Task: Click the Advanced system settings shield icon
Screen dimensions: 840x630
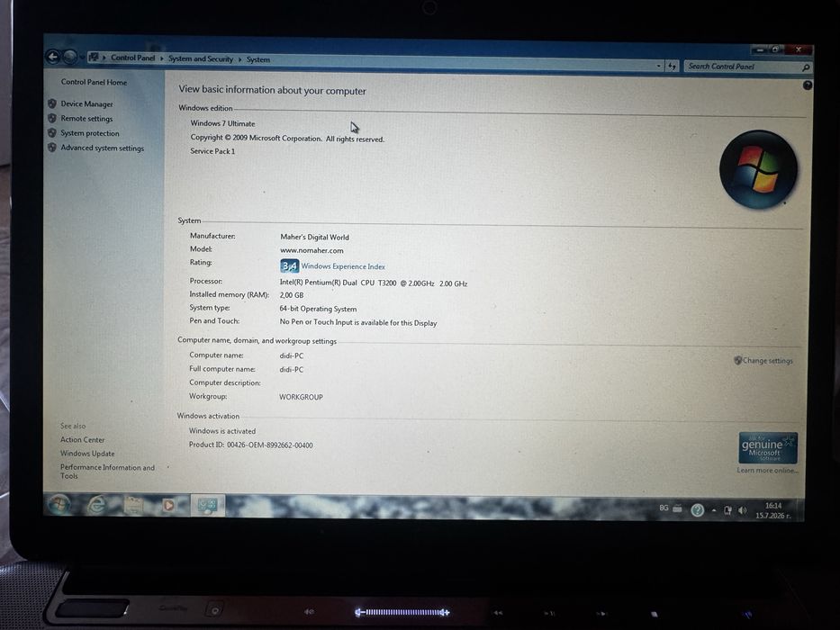Action: pyautogui.click(x=52, y=147)
